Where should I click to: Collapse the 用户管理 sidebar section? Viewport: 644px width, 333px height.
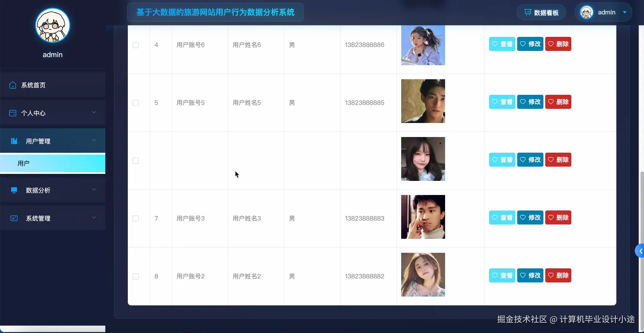pyautogui.click(x=94, y=140)
